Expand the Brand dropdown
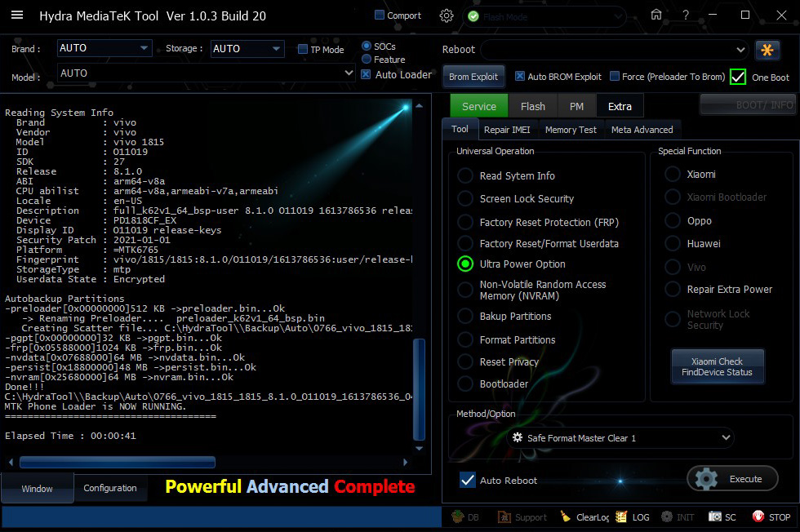This screenshot has height=532, width=800. click(x=144, y=48)
